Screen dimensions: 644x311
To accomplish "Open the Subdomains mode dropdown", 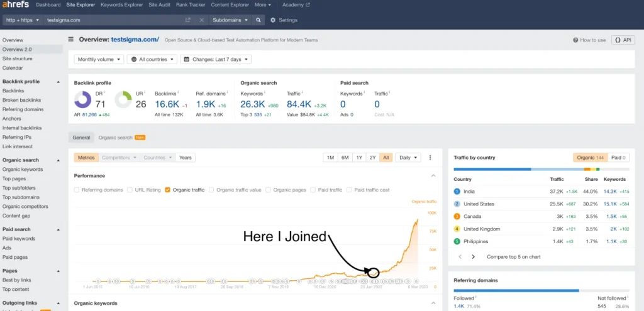I will (x=230, y=20).
